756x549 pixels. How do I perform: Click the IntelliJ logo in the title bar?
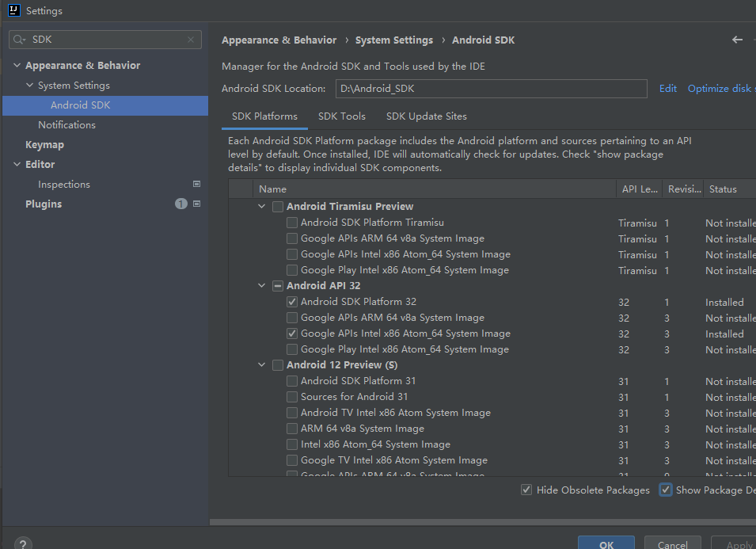[x=13, y=11]
